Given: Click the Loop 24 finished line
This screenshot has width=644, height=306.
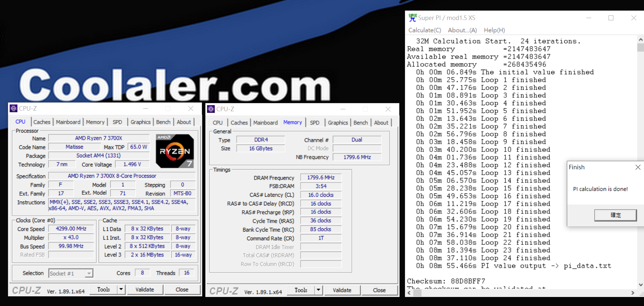Looking at the screenshot, I should (483, 258).
